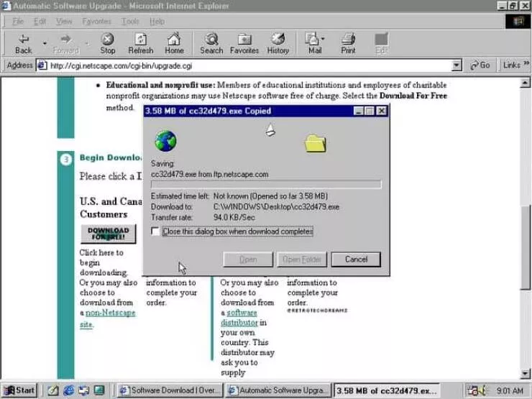Go to the Home page
This screenshot has width=532, height=399.
[x=174, y=43]
